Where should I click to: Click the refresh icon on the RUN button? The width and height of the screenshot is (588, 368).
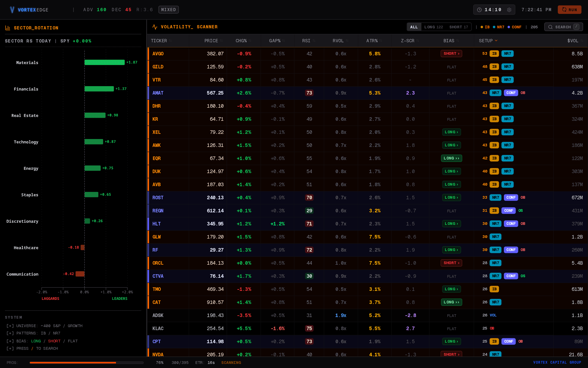pos(564,10)
